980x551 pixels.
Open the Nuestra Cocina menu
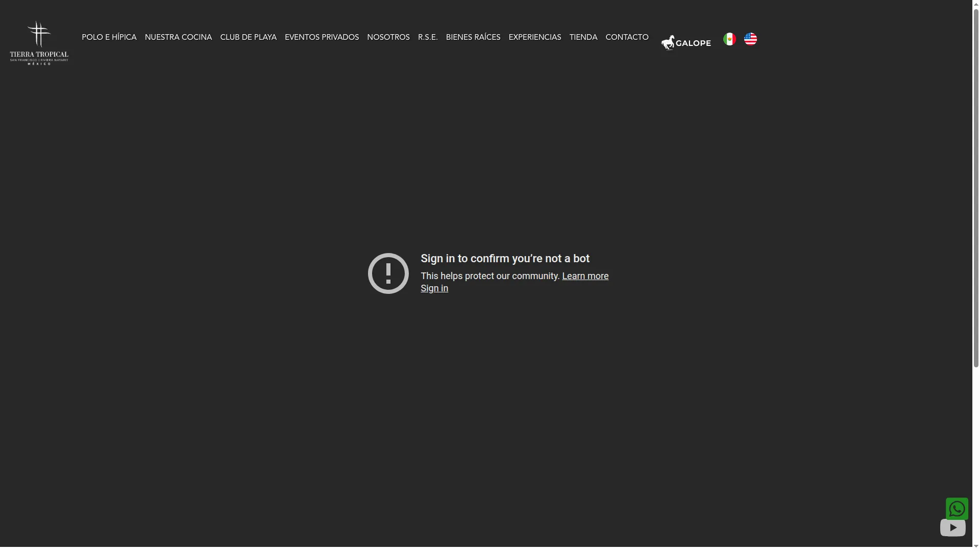click(x=178, y=37)
